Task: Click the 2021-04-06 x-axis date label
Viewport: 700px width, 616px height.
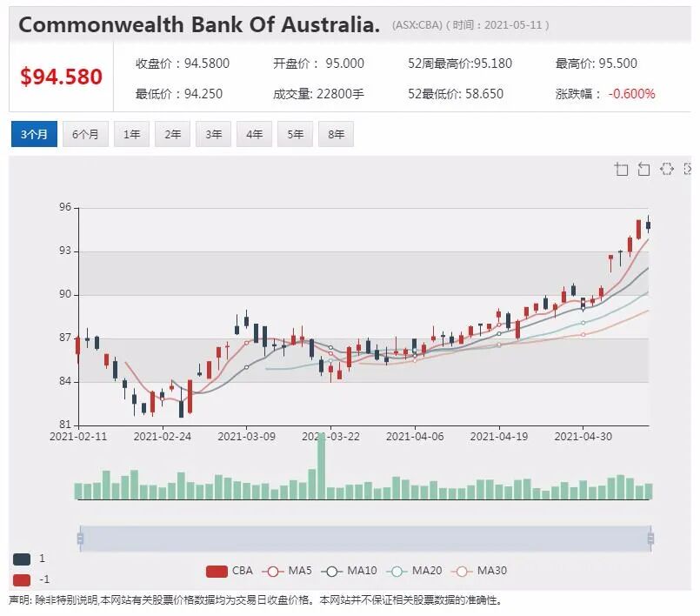Action: tap(415, 437)
